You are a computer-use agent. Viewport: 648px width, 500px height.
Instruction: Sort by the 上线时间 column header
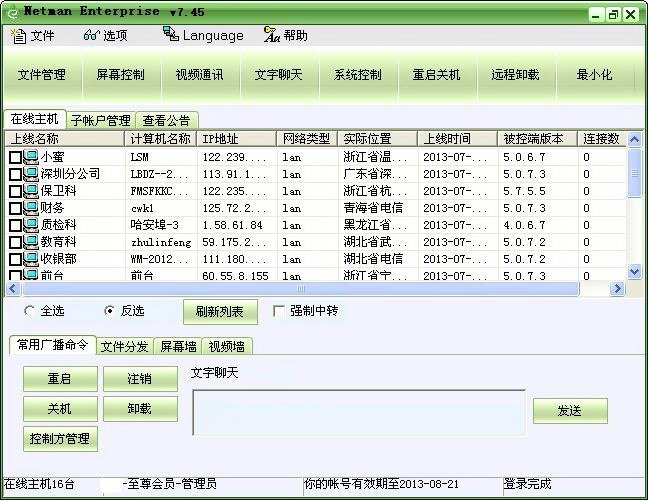tap(457, 139)
